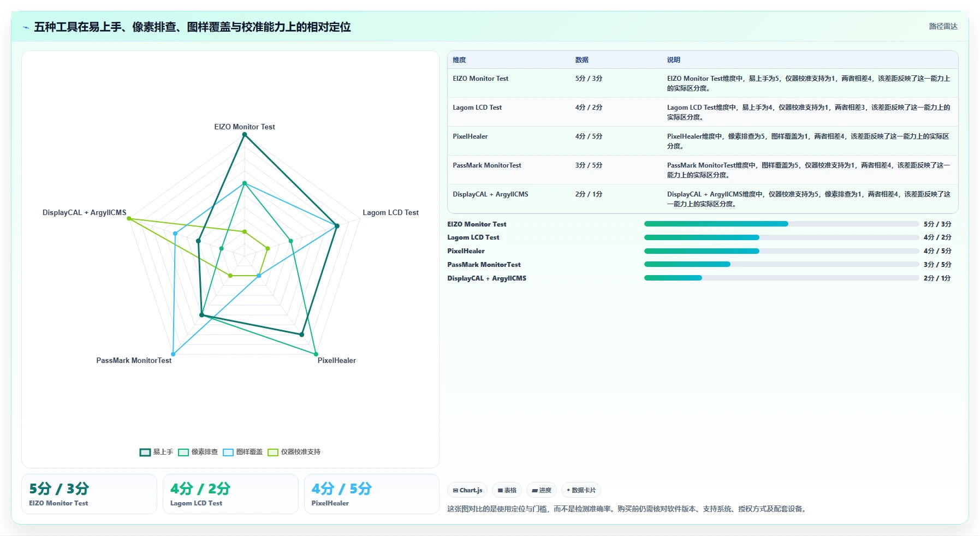This screenshot has height=536, width=980.
Task: Click the PixelHealer radar axis label
Action: 337,360
